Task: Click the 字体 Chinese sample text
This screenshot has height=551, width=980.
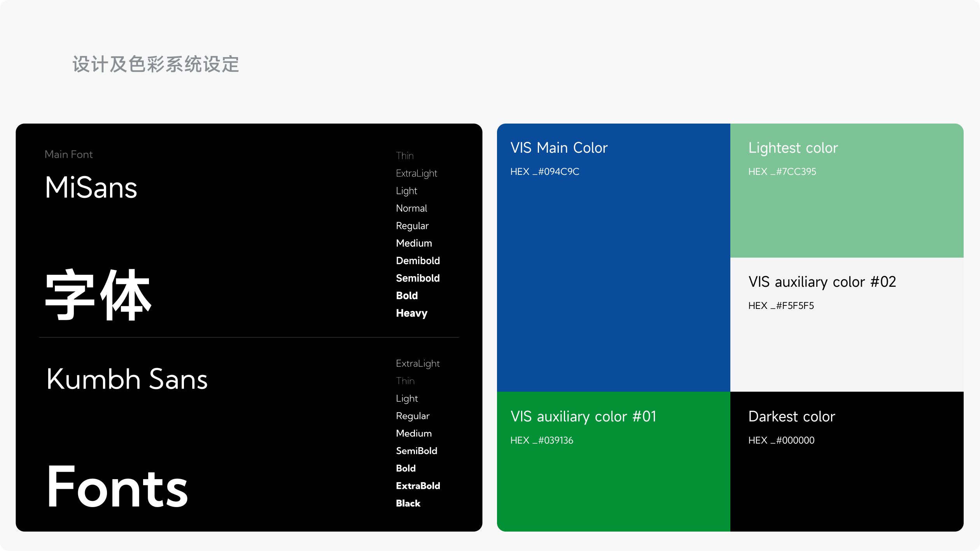Action: click(x=98, y=295)
